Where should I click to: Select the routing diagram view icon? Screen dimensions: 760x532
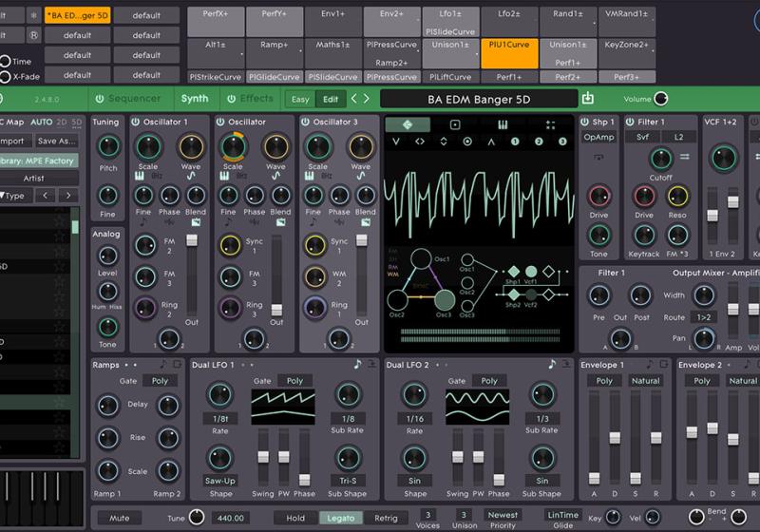pos(408,124)
